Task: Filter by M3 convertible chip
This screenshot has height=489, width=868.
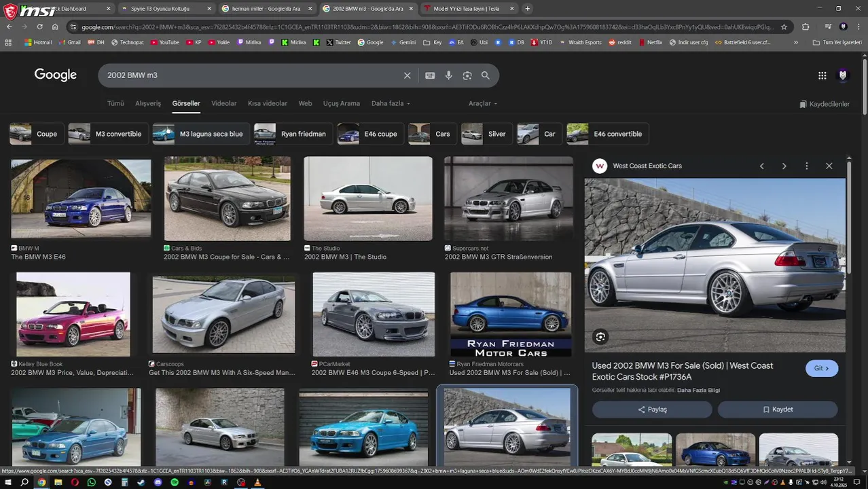Action: 107,134
